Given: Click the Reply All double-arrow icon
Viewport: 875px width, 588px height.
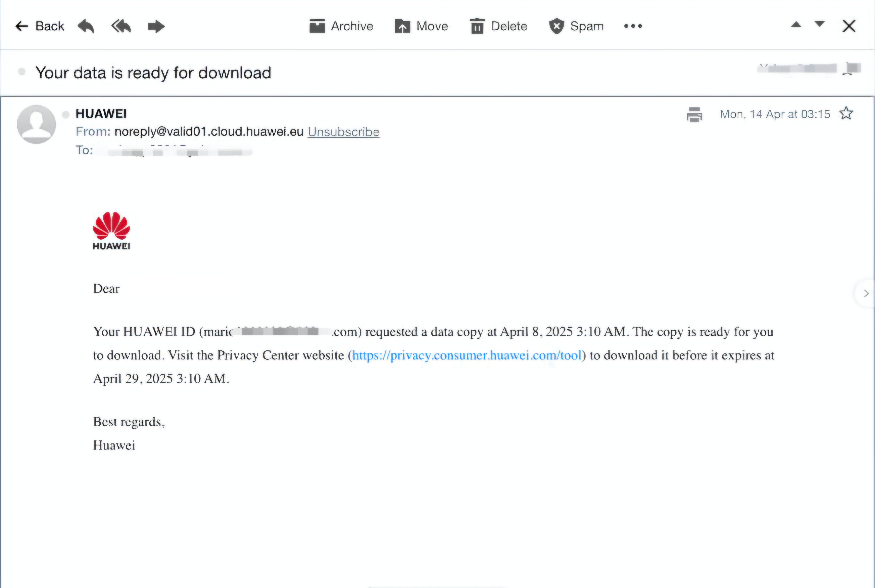Looking at the screenshot, I should coord(121,26).
